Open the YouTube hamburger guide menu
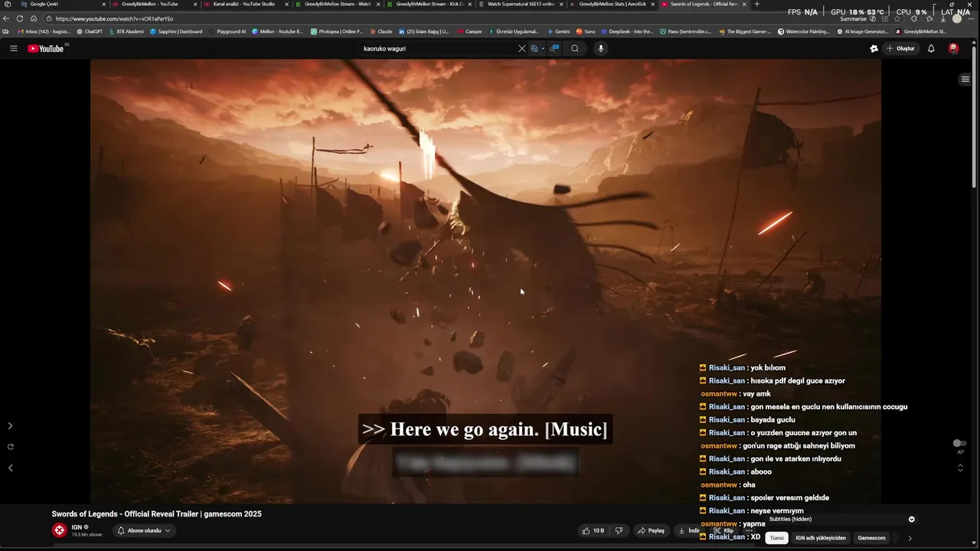The image size is (980, 551). (13, 48)
